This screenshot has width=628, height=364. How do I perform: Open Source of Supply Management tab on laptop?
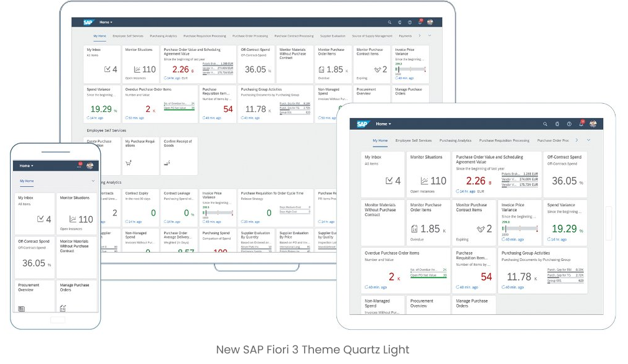tap(372, 36)
